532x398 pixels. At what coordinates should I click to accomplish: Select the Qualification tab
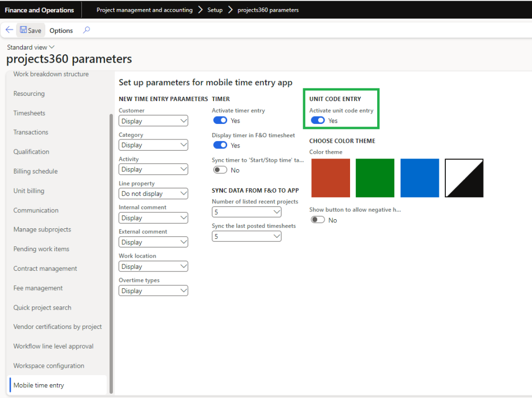[x=31, y=152]
